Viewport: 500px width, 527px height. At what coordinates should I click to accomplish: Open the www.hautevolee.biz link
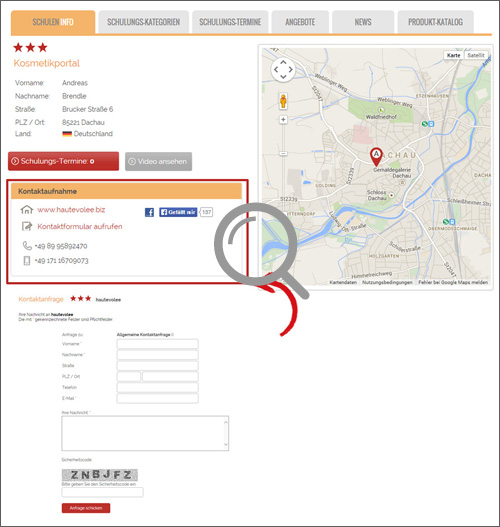[71, 210]
